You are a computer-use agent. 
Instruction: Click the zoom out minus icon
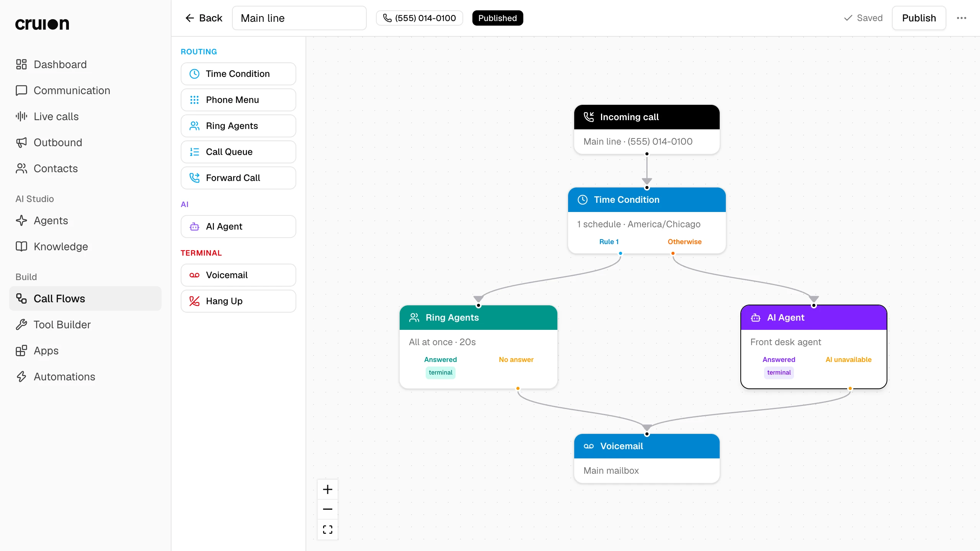328,509
